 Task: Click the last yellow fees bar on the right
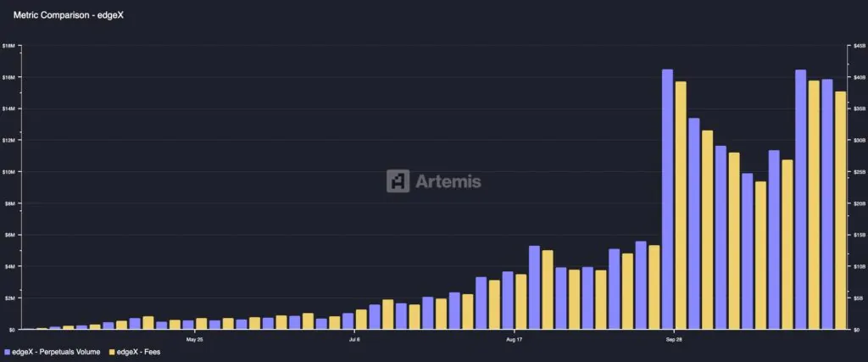coord(840,210)
